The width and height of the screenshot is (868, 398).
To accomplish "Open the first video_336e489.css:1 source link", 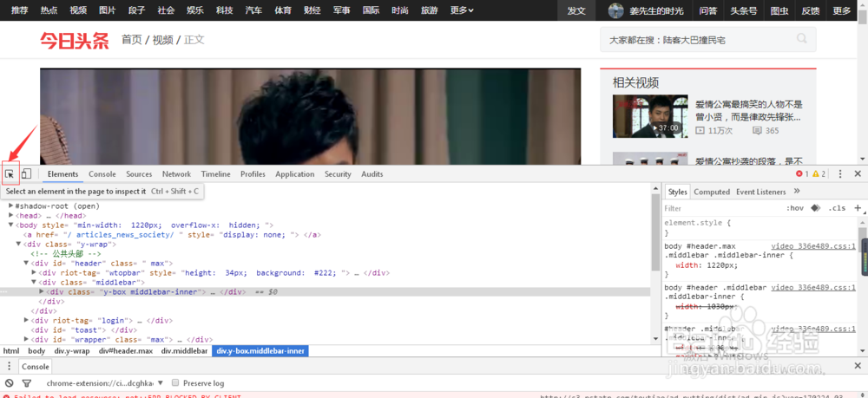I will tap(813, 246).
